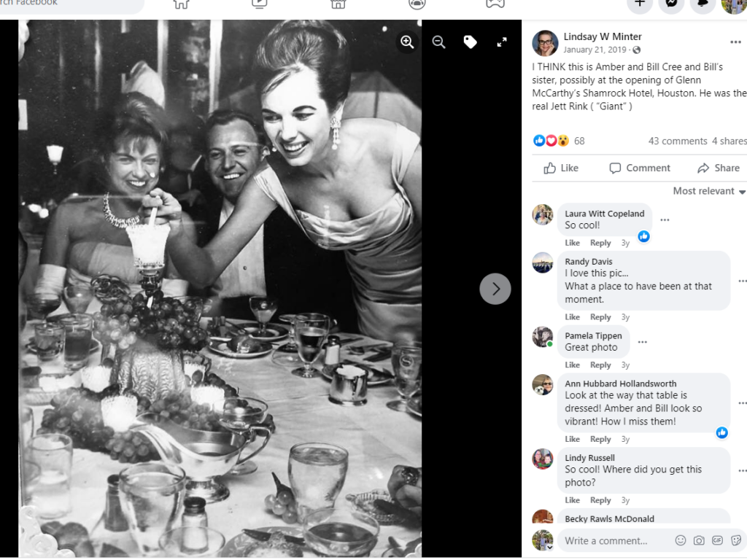The width and height of the screenshot is (747, 560).
Task: Like Pamela Tippen's comment
Action: click(x=572, y=365)
